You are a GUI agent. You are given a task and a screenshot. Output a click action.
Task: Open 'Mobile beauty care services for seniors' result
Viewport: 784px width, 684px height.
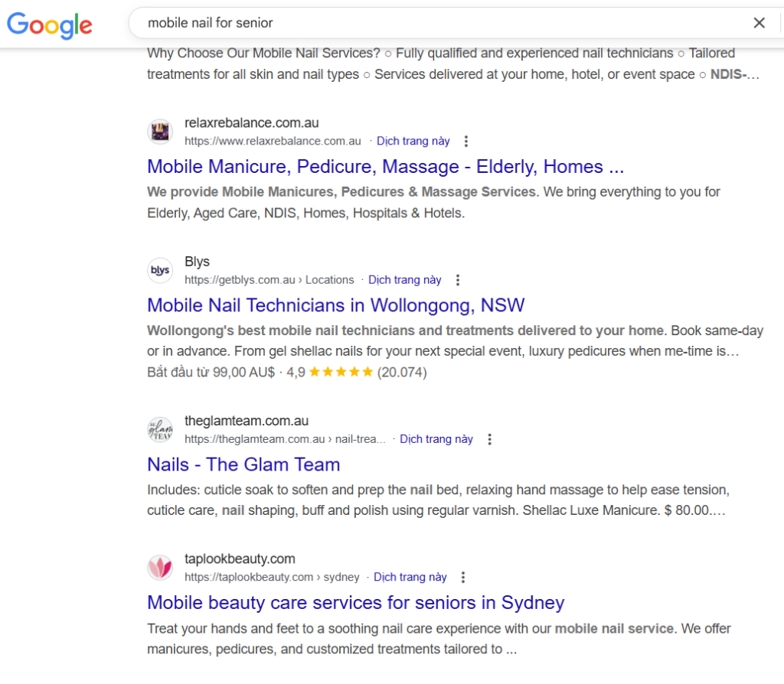point(355,602)
